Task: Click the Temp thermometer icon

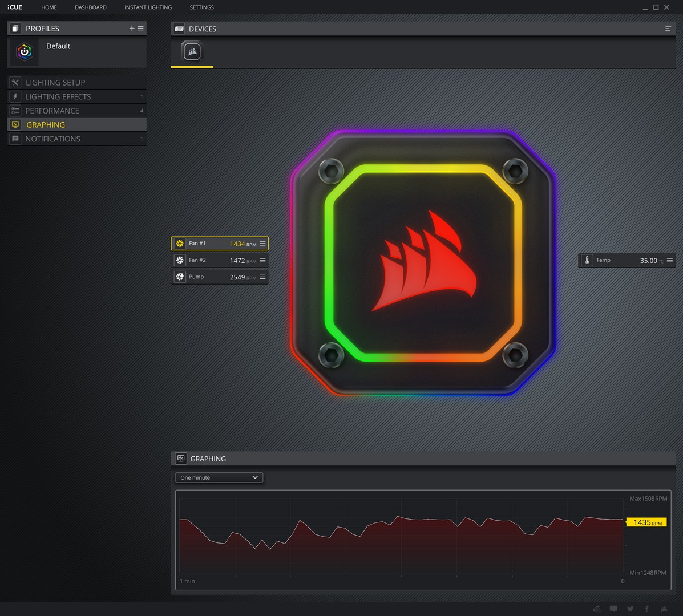Action: [587, 260]
